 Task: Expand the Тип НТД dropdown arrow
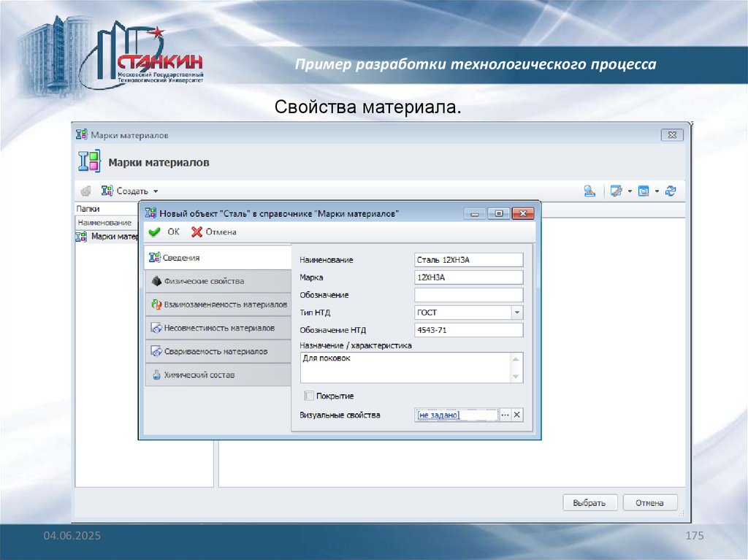tap(517, 312)
